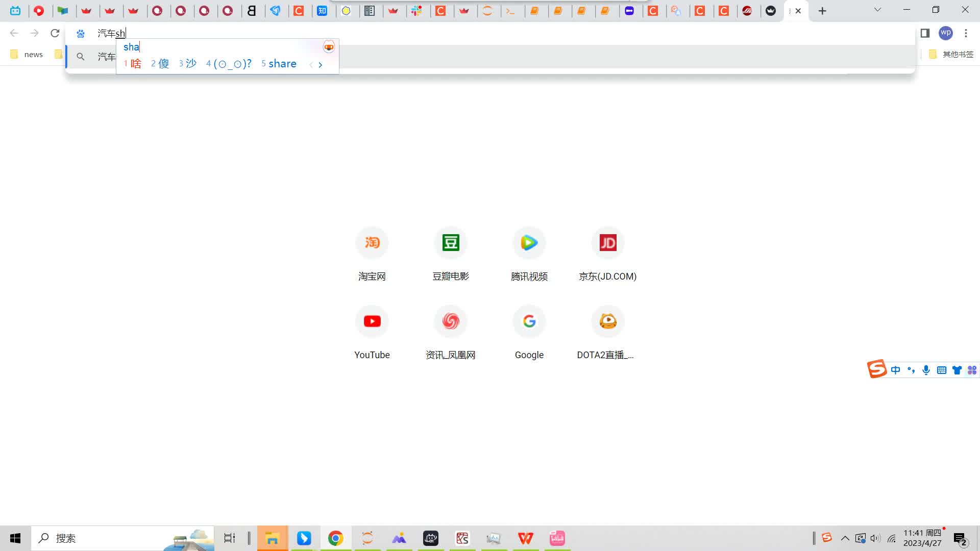Open the black crown icon tab
This screenshot has height=551, width=980.
[x=771, y=11]
